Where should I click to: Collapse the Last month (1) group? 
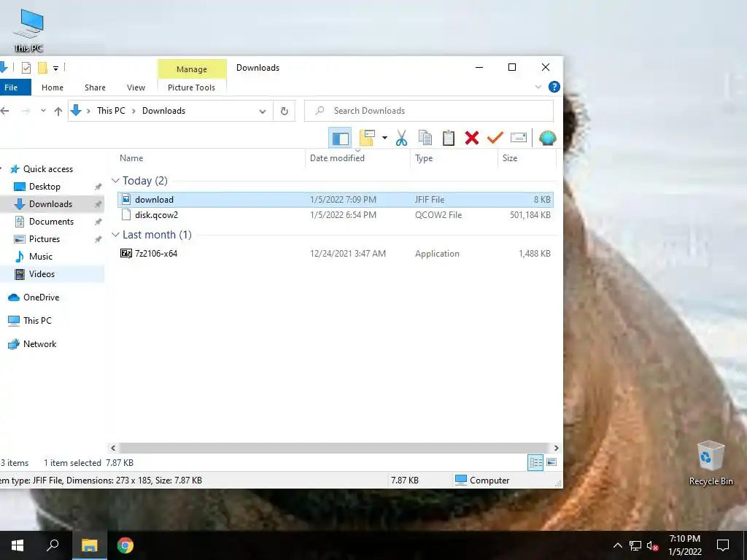click(x=115, y=235)
